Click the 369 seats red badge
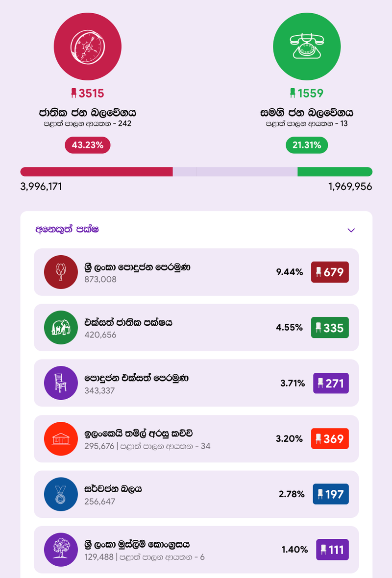Viewport: 392px width, 578px height. coord(330,439)
